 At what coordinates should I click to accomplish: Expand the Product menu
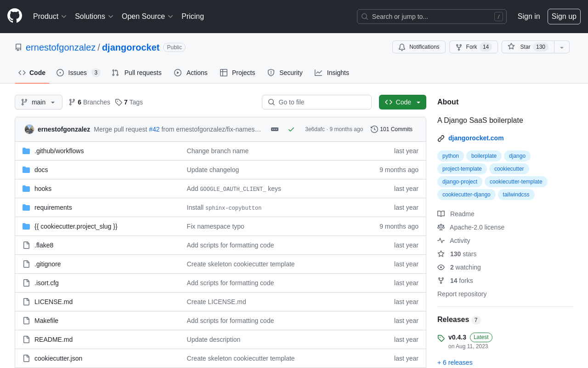[x=50, y=17]
